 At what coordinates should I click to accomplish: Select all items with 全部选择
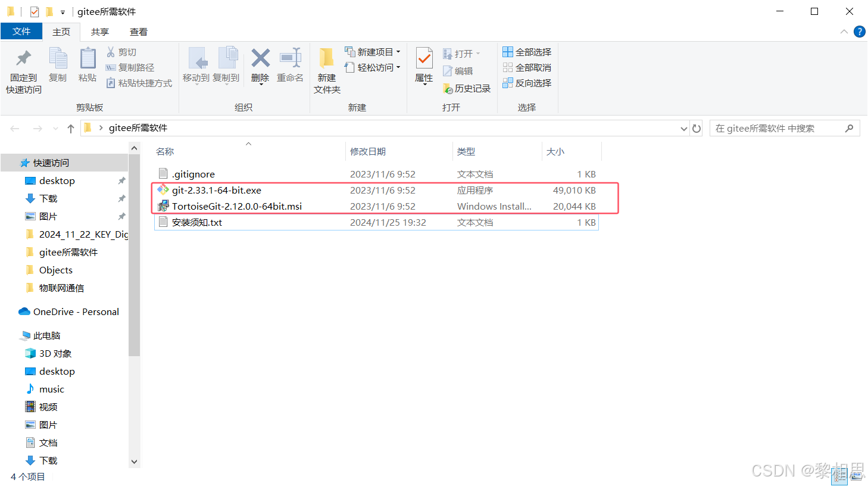pyautogui.click(x=527, y=52)
